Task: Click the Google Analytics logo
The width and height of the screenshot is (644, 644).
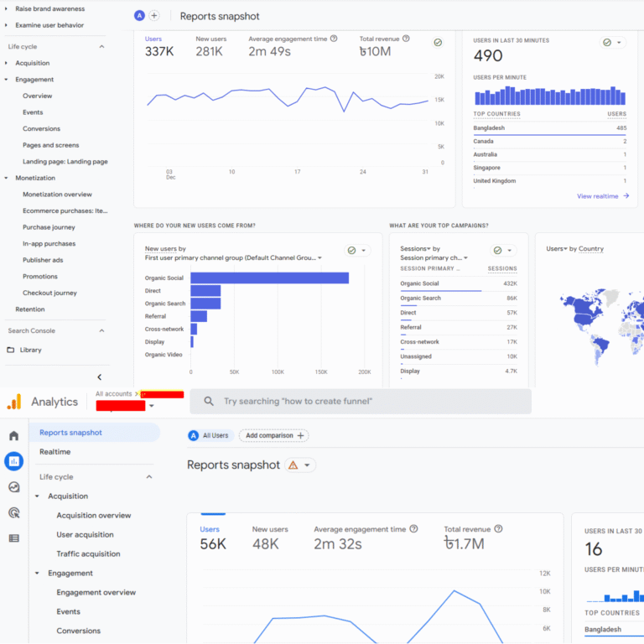Action: pos(13,402)
